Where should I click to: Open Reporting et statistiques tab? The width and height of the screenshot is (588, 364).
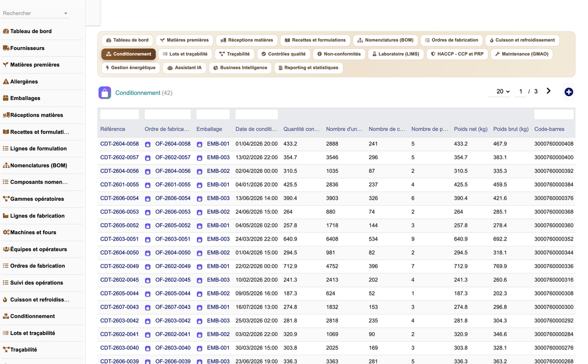tap(308, 68)
